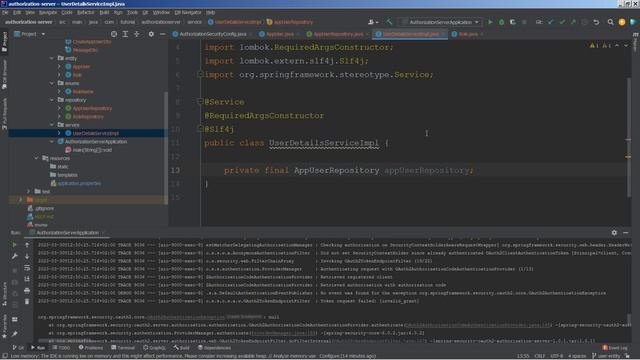Click Expand All icon in Project panel

tap(125, 34)
